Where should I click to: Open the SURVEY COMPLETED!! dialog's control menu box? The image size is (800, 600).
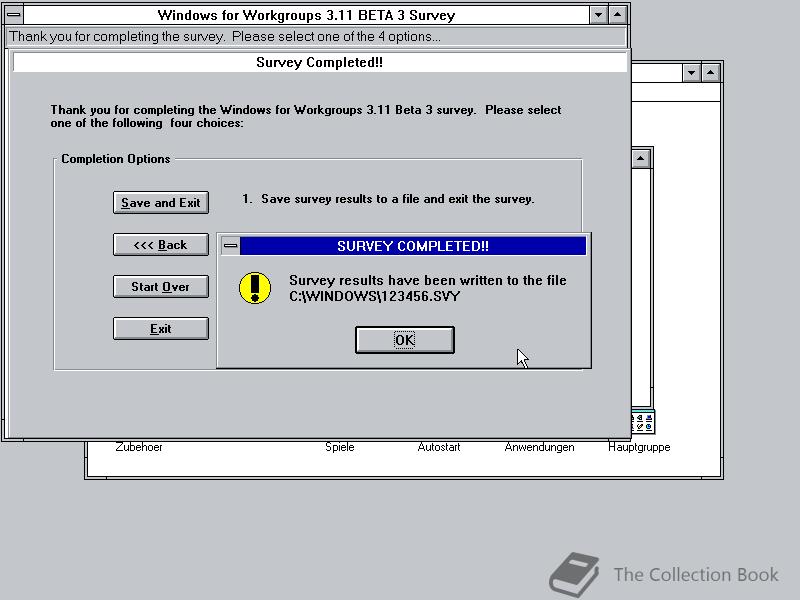coord(231,246)
